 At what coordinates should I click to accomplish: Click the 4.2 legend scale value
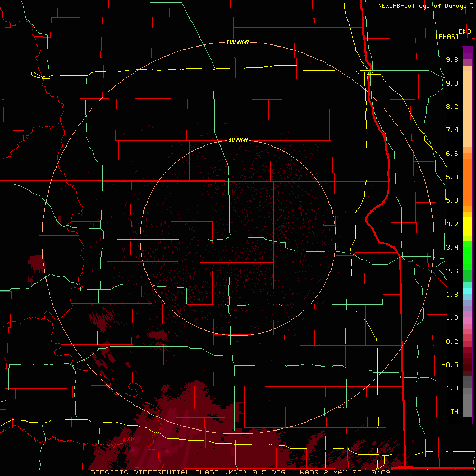[452, 224]
